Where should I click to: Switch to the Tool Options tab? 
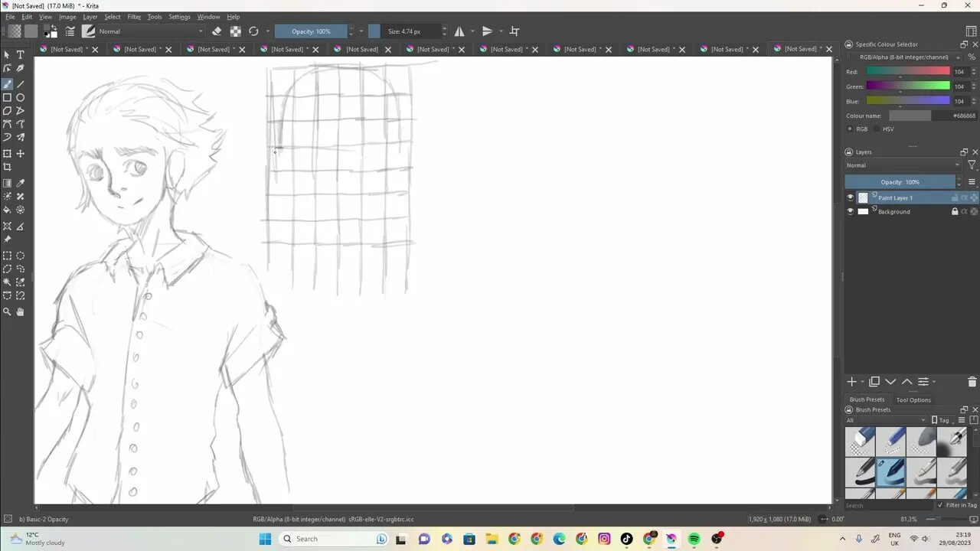click(x=913, y=399)
